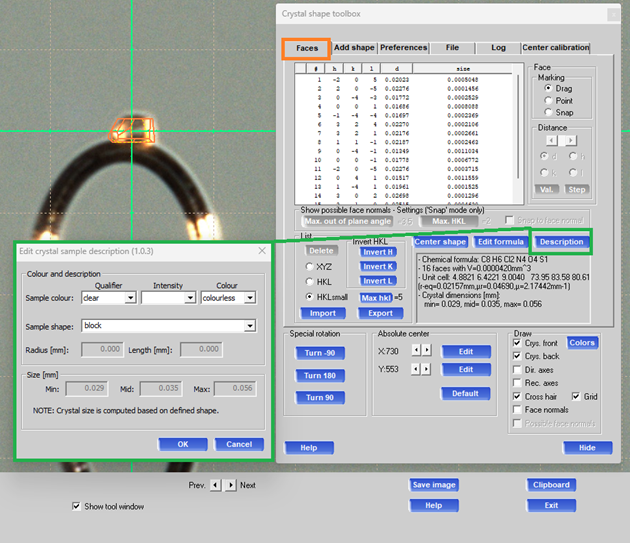Open the Qualifier dropdown for sample colour
The height and width of the screenshot is (543, 630).
[130, 298]
